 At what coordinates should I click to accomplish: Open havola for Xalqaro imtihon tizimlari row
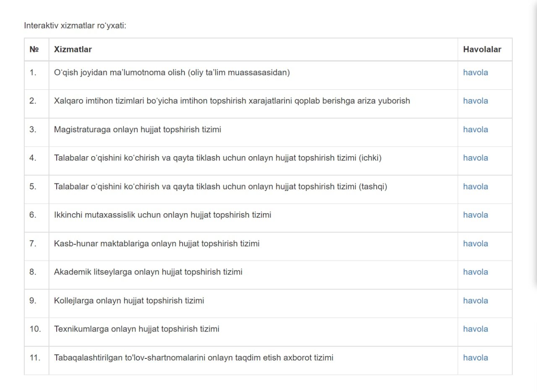(x=475, y=101)
